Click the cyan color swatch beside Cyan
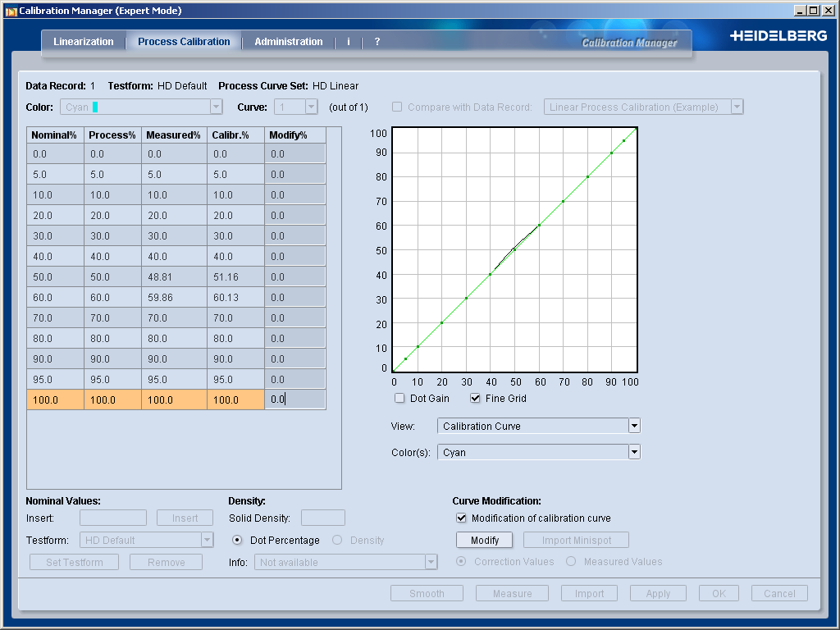Viewport: 840px width, 630px height. 95,107
